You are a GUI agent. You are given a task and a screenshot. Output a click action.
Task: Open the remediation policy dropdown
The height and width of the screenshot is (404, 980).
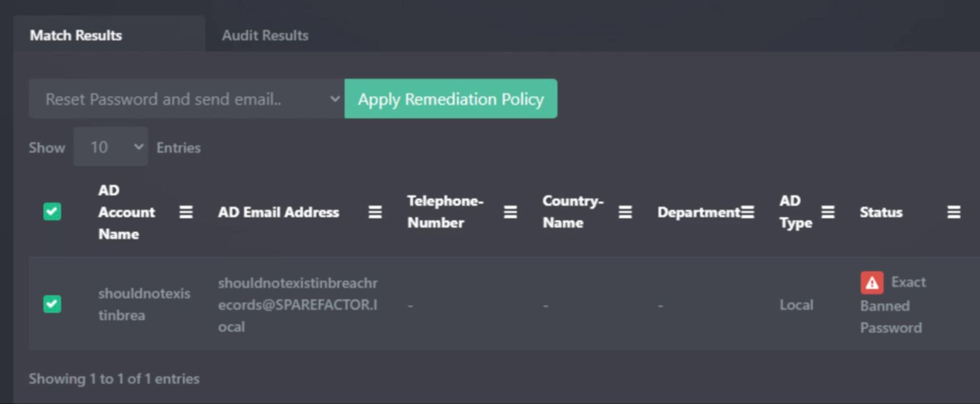(186, 99)
